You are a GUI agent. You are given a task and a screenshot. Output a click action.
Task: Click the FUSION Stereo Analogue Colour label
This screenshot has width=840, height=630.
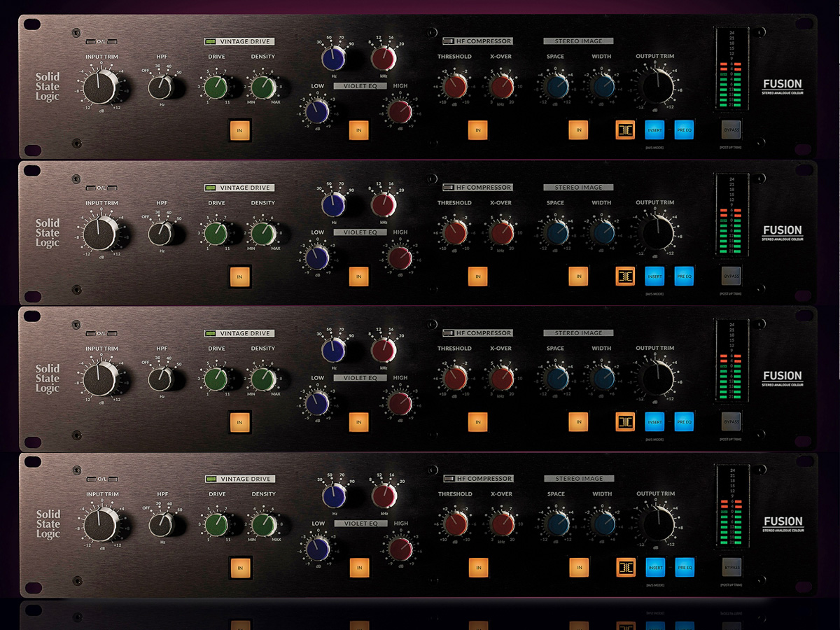pyautogui.click(x=782, y=85)
